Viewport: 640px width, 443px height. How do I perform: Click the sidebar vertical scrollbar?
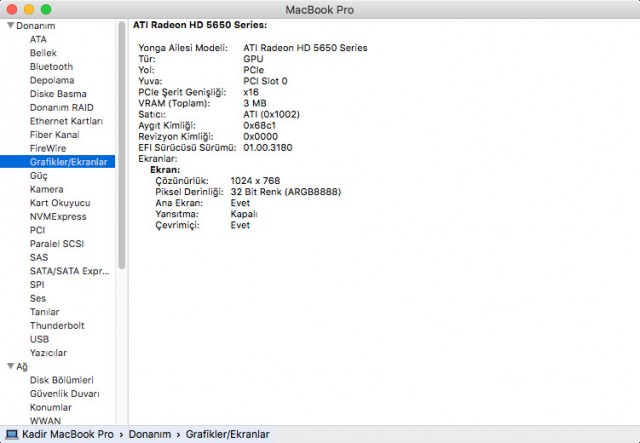(x=122, y=150)
